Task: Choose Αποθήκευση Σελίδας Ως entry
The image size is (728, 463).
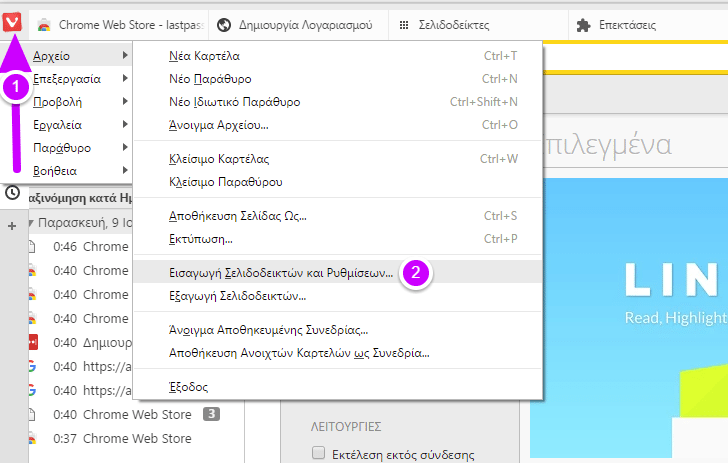Action: coord(338,216)
